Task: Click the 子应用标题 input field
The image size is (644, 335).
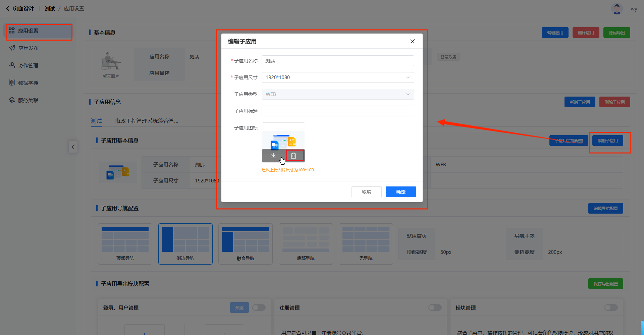Action: [x=337, y=111]
